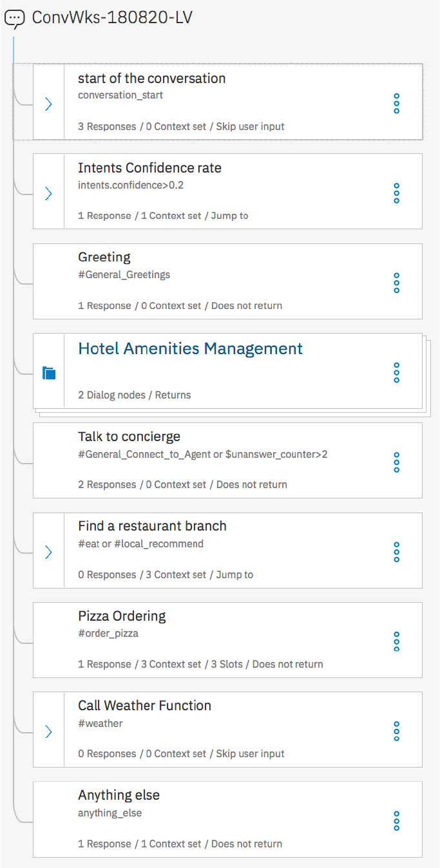Viewport: 440px width, 868px height.
Task: Open the Hotel Amenities Management folder title
Action: click(x=190, y=349)
